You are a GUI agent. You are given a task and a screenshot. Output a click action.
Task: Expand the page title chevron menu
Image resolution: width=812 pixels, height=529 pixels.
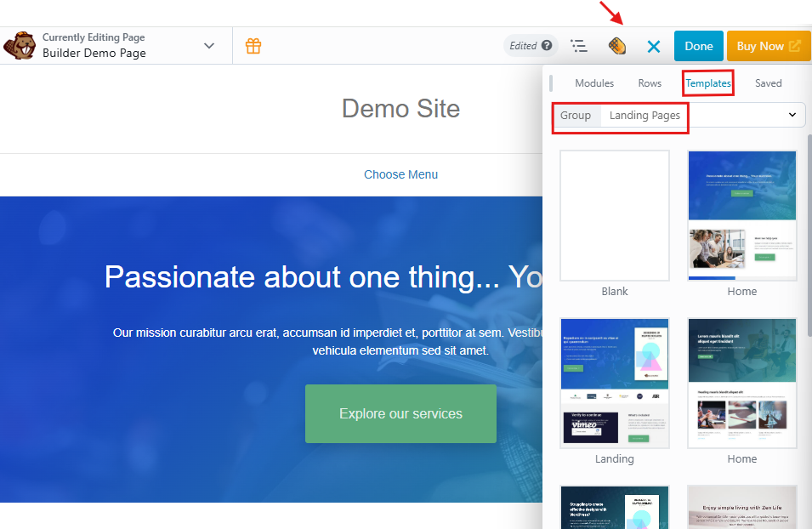[209, 46]
